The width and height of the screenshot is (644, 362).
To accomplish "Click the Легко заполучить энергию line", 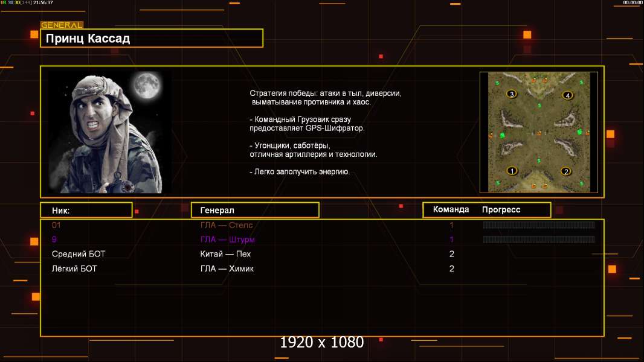I will [300, 172].
